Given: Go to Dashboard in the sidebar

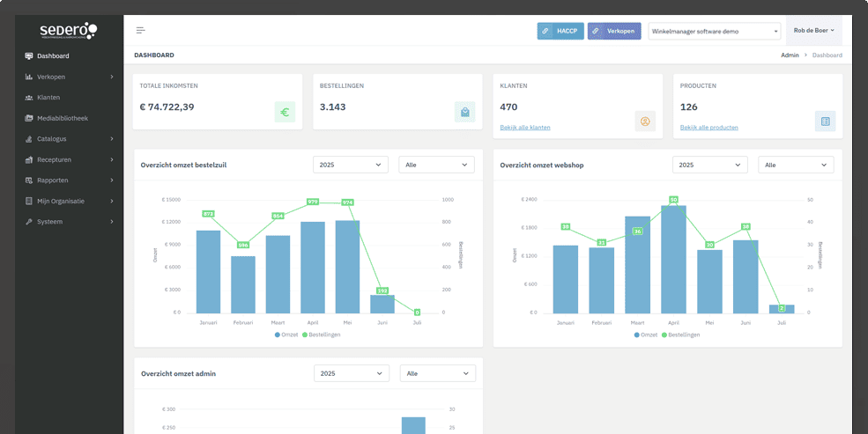Looking at the screenshot, I should 53,56.
